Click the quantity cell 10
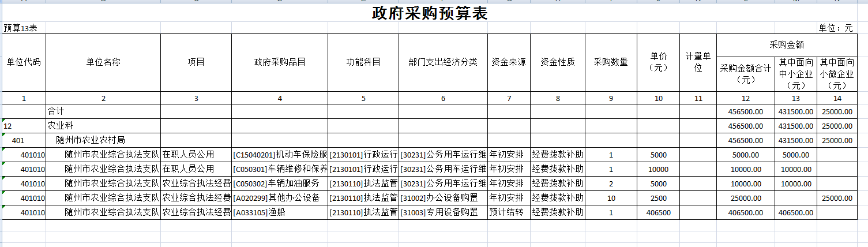Viewport: 868px width, 247px height. click(x=611, y=198)
